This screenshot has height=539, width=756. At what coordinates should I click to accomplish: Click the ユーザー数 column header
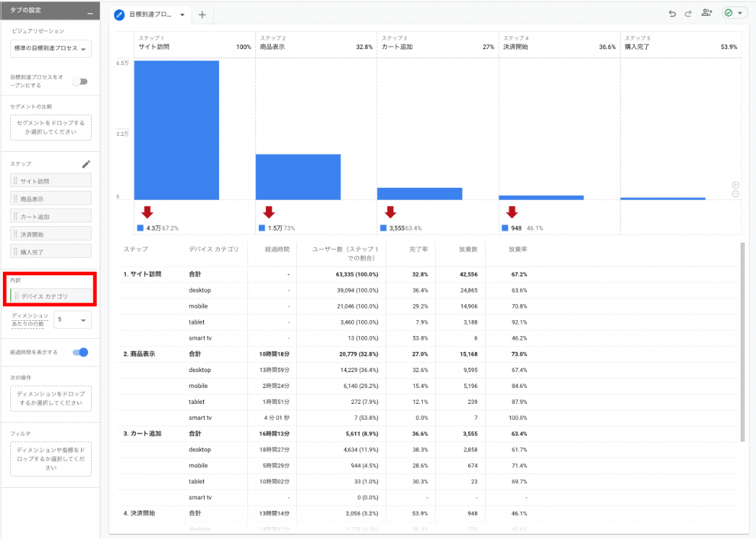coord(345,254)
